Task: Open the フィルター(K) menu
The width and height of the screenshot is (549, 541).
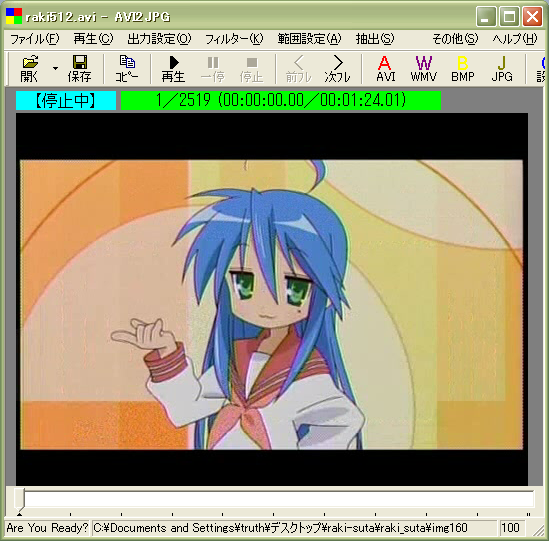Action: click(x=234, y=39)
